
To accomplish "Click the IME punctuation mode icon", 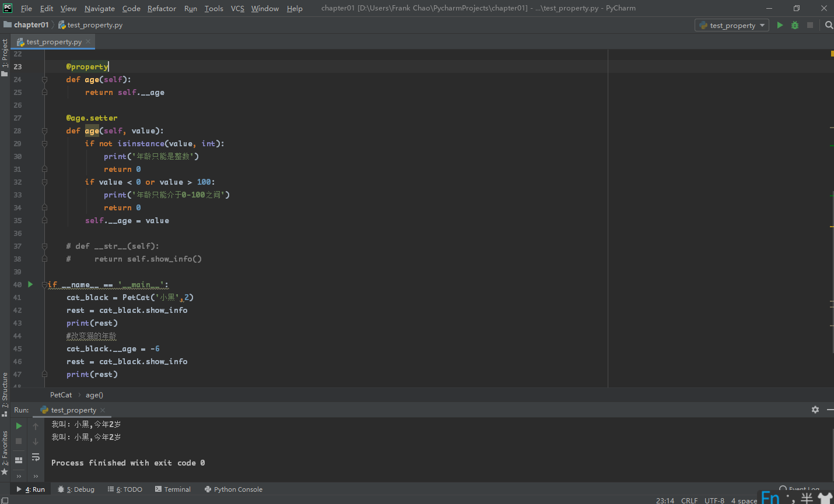I will tap(790, 498).
